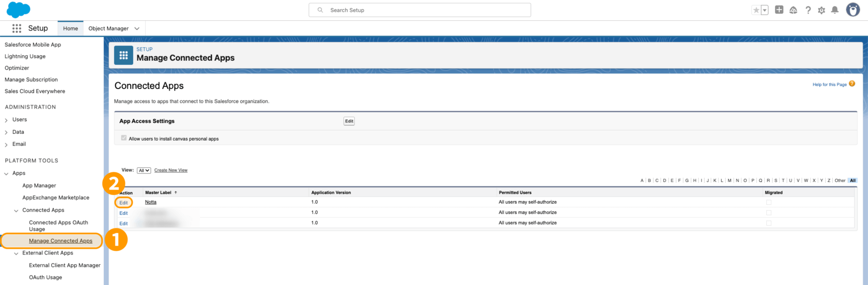
Task: Open OAuth Usage in sidebar
Action: [45, 277]
